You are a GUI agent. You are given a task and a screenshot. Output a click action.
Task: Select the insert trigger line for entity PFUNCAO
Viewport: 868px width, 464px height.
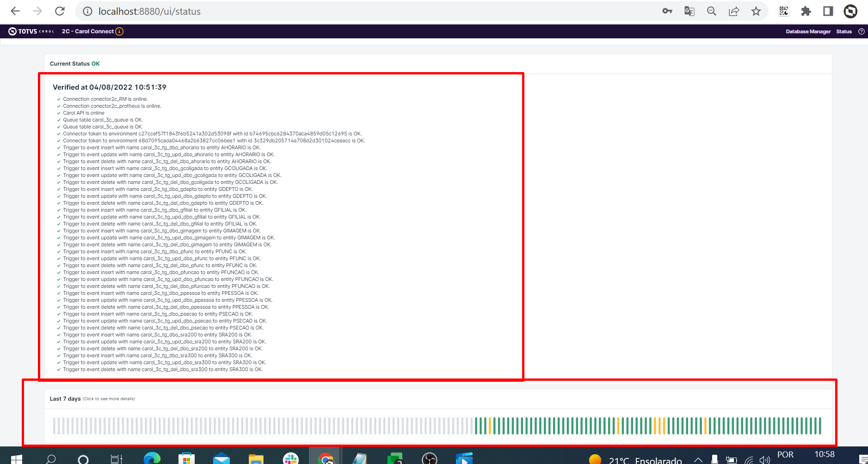(161, 272)
